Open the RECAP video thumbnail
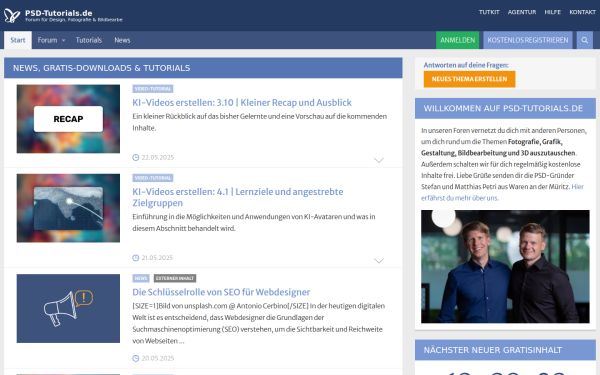This screenshot has width=600, height=375. [68, 119]
